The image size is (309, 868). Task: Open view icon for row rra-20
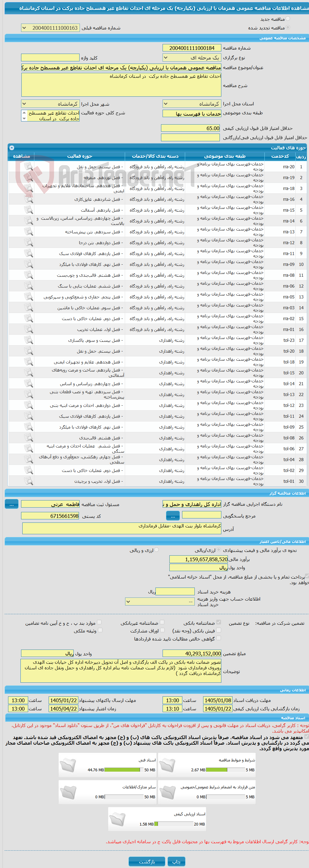pos(28,166)
